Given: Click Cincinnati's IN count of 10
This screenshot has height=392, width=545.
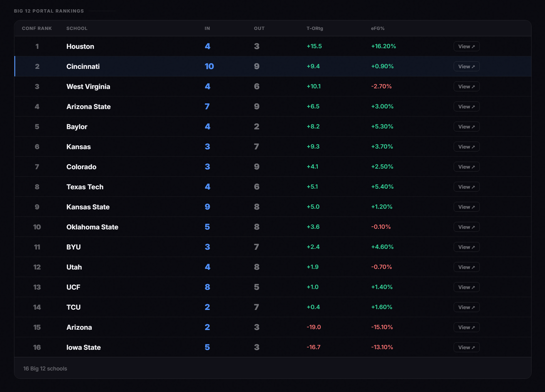Looking at the screenshot, I should click(x=209, y=66).
